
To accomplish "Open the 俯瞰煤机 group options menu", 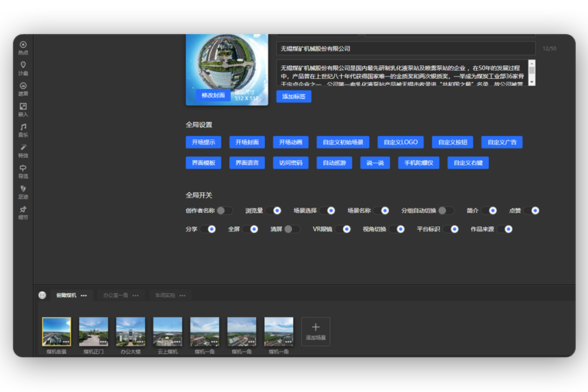I will click(83, 295).
